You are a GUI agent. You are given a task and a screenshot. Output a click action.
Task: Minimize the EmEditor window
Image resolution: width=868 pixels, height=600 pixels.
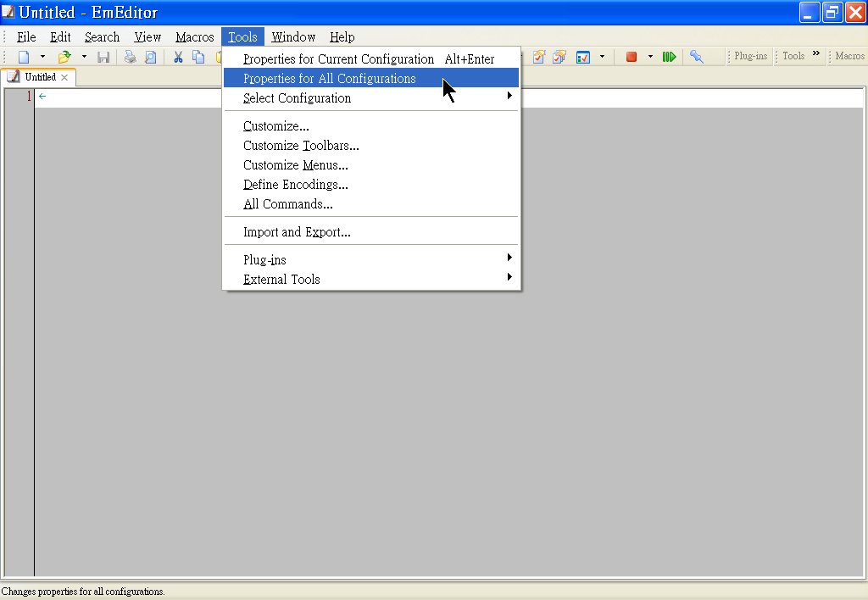(810, 12)
